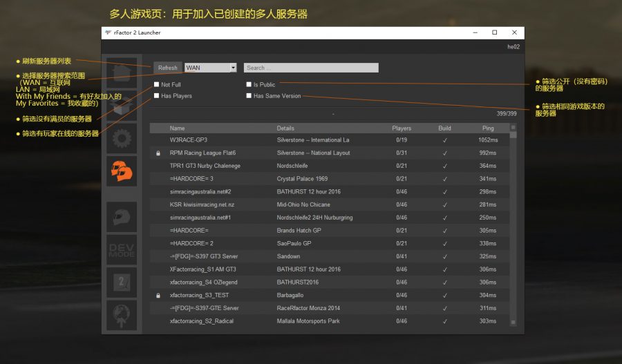Select the xfactorracing_S2_Radical server name

pyautogui.click(x=202, y=321)
